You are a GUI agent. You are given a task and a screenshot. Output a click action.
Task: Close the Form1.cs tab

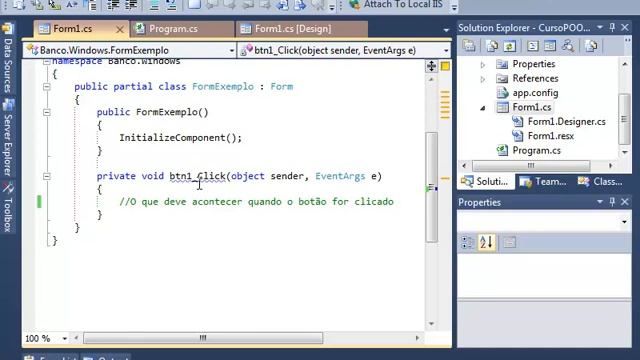[120, 29]
